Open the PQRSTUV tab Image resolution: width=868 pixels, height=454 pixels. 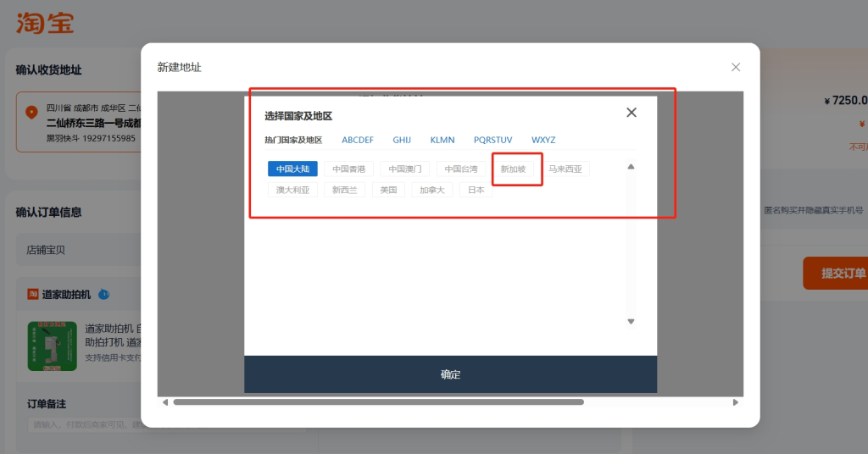pyautogui.click(x=492, y=140)
